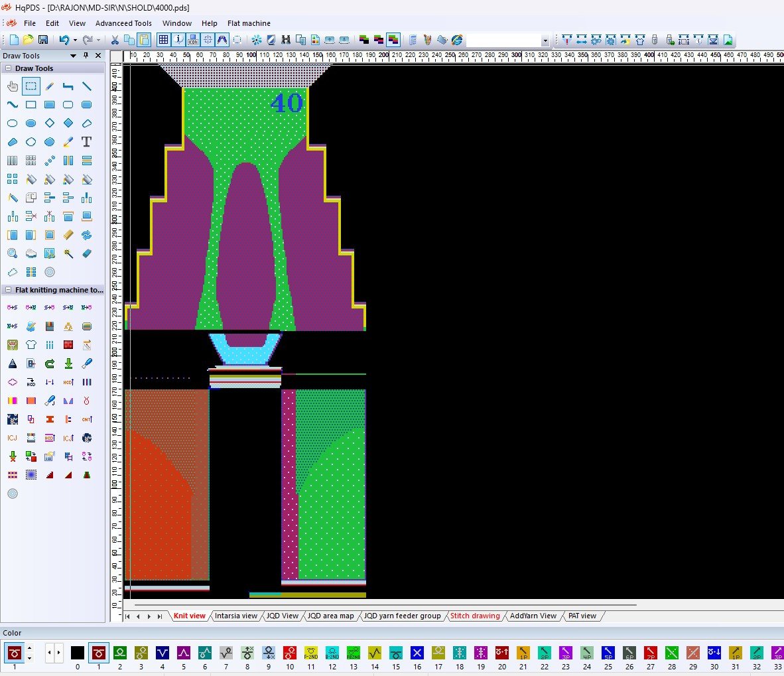Click the Save file icon
Viewport: 784px width, 676px height.
[43, 40]
